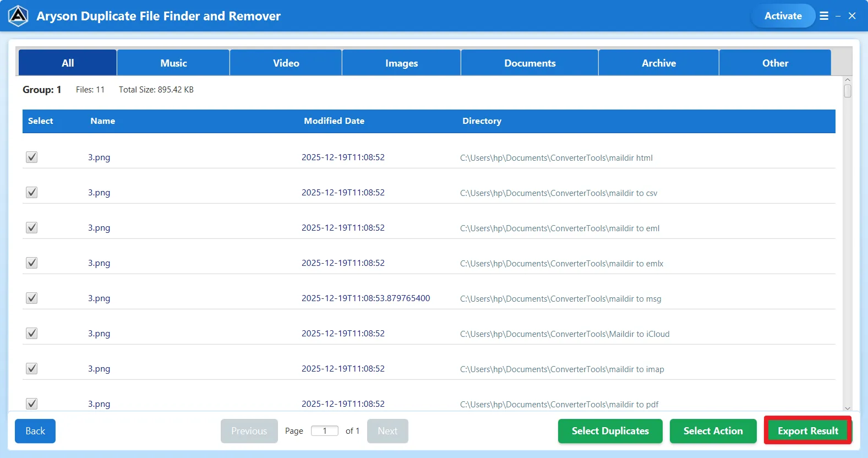Screen dimensions: 868x458
Task: Click the page number input field
Action: coord(325,431)
